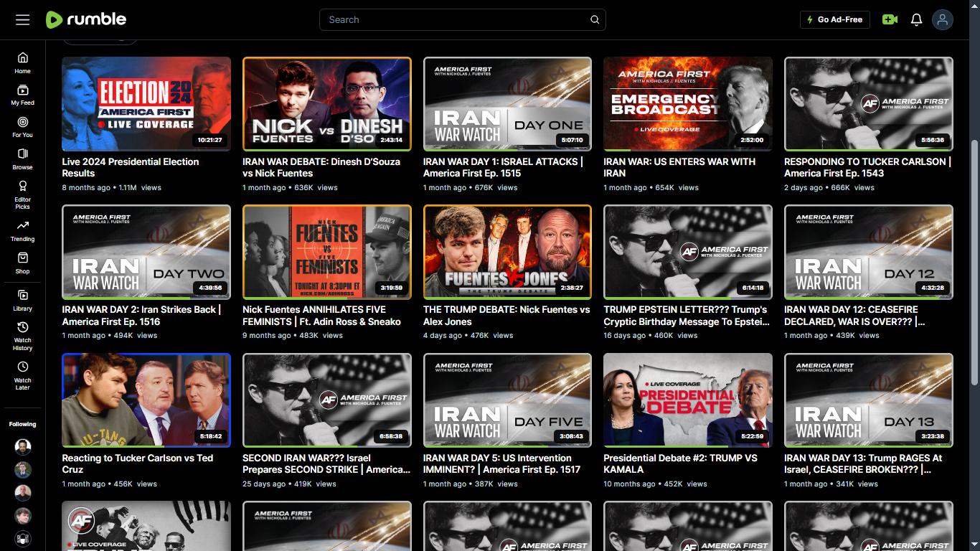
Task: Open 'IRAN WAR DAY 13: Trump RAGES' title
Action: click(x=863, y=463)
